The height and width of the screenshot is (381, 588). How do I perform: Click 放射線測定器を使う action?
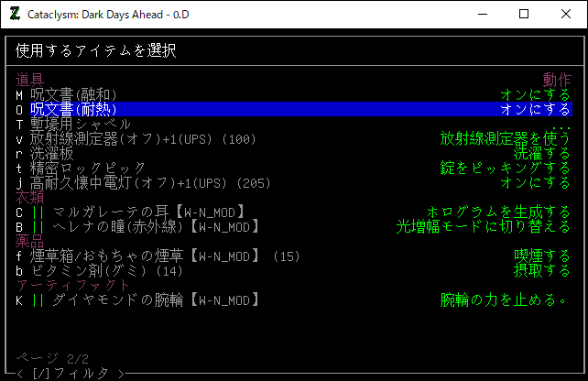505,138
